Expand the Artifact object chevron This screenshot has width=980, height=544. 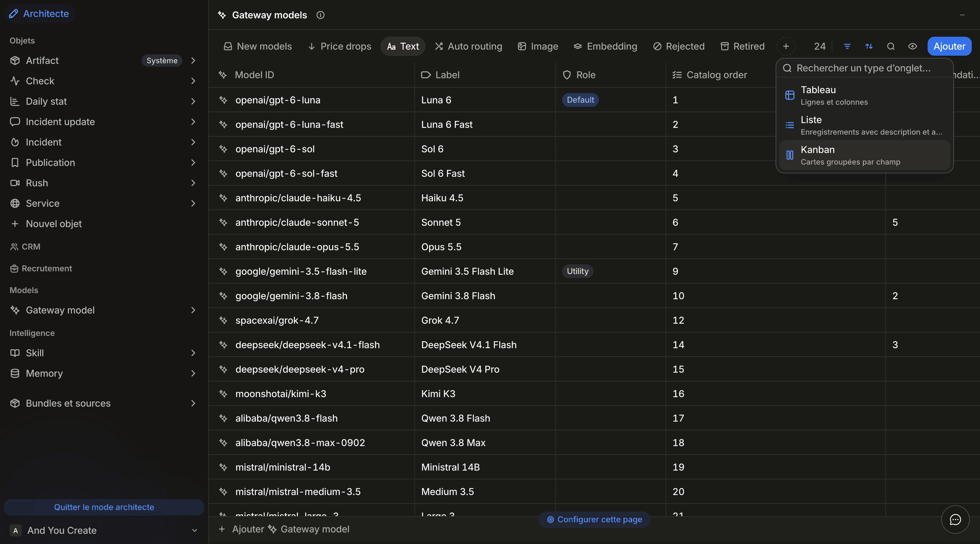(193, 60)
